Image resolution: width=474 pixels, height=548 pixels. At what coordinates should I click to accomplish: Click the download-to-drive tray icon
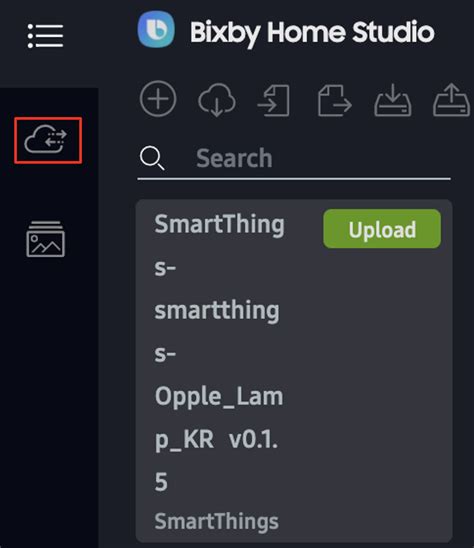tap(393, 100)
